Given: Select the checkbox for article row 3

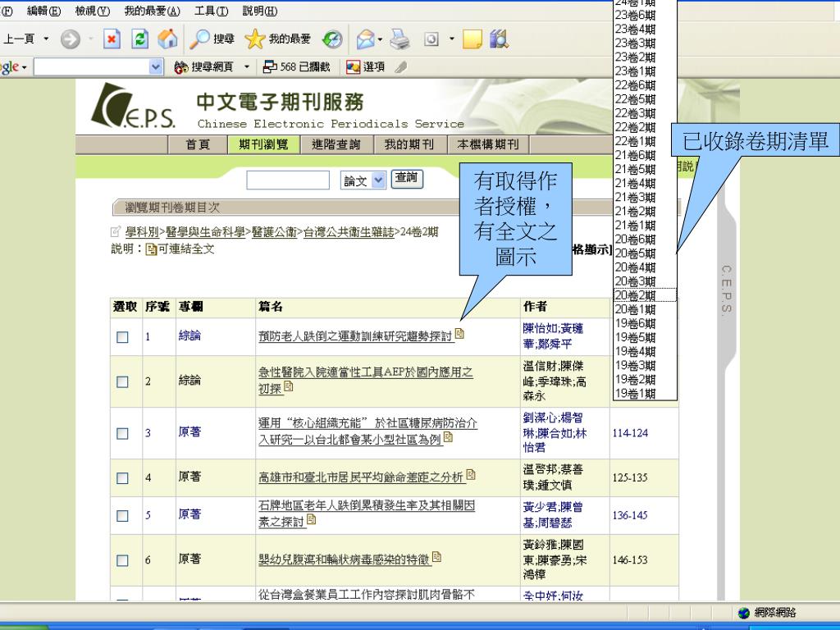Looking at the screenshot, I should click(123, 433).
